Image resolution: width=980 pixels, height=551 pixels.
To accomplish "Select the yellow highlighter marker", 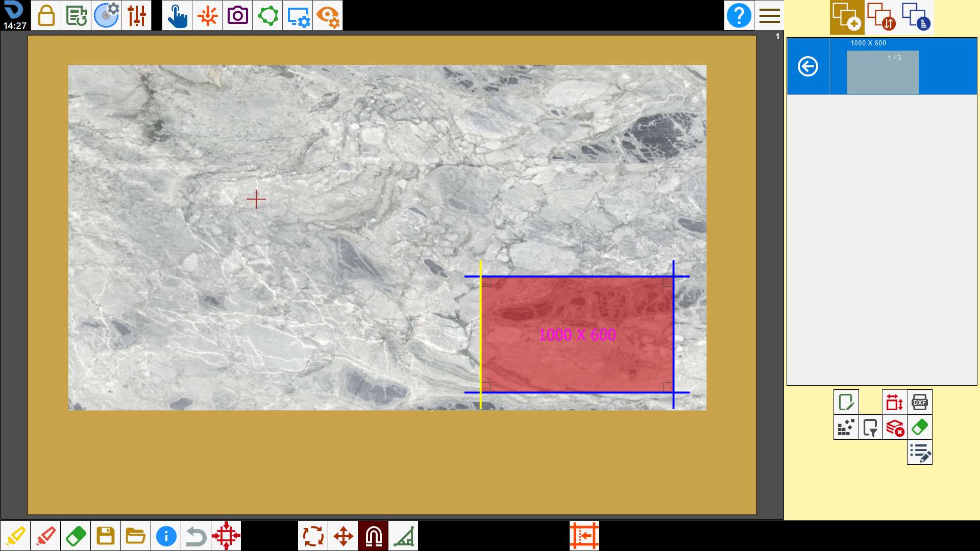I will click(15, 536).
